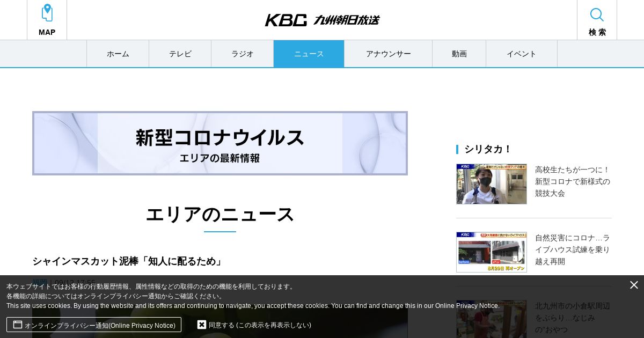The width and height of the screenshot is (644, 338).
Task: Open the ラジオ tab
Action: pyautogui.click(x=243, y=54)
